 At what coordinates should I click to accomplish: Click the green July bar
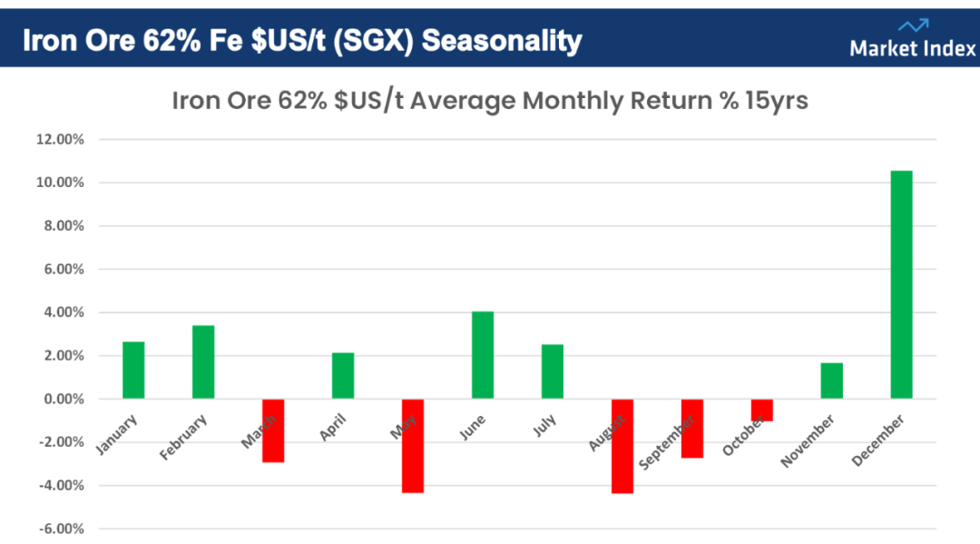tap(553, 371)
